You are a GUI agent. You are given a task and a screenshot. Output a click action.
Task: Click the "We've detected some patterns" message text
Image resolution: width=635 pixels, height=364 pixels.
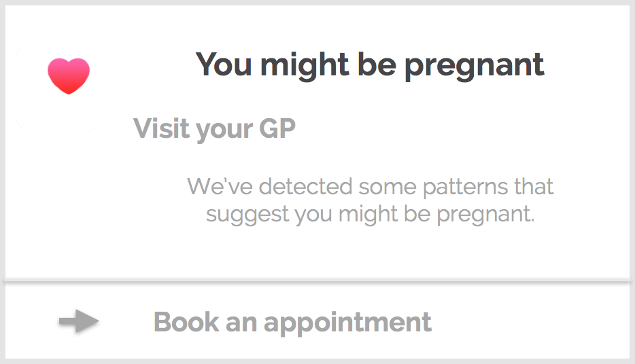371,186
